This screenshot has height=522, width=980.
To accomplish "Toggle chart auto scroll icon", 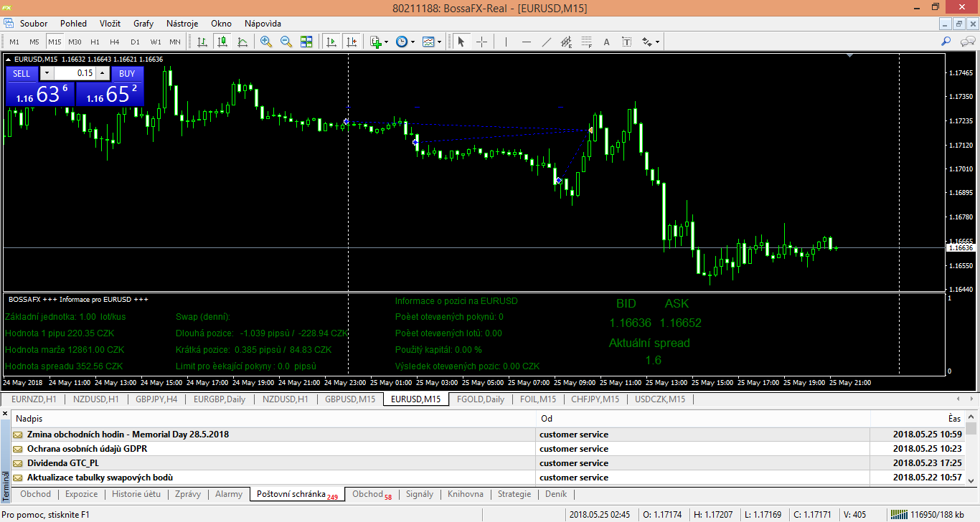I will tap(331, 42).
